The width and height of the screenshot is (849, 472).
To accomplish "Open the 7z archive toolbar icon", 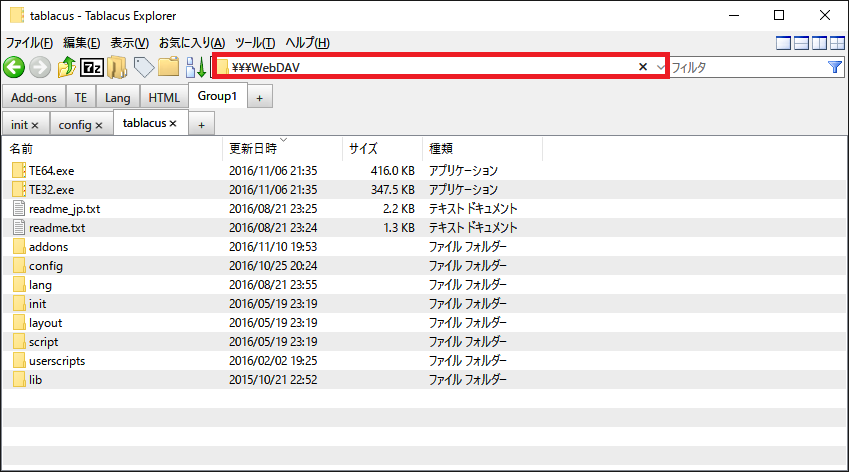I will click(x=92, y=68).
